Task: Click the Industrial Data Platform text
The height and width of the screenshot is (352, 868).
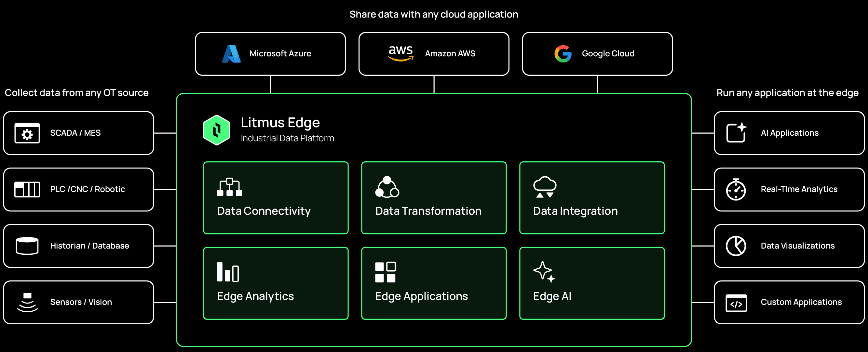Action: click(287, 138)
